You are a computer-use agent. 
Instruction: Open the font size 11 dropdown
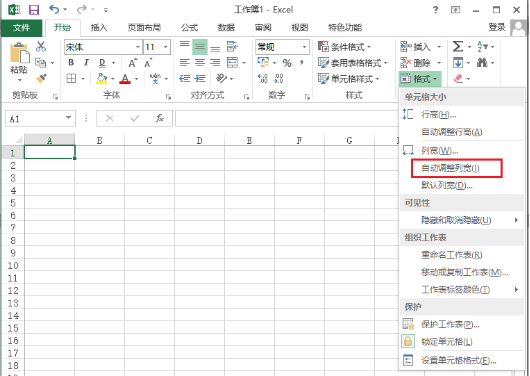click(166, 47)
